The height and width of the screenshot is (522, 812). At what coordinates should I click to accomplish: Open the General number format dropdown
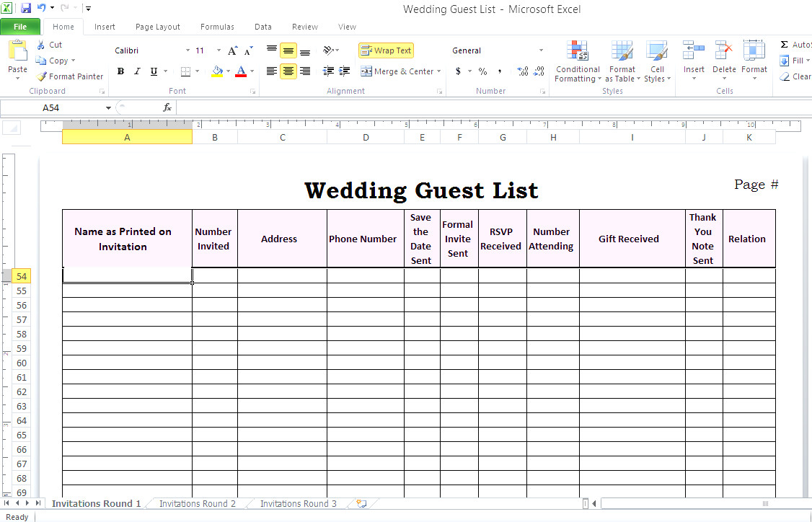(x=541, y=50)
